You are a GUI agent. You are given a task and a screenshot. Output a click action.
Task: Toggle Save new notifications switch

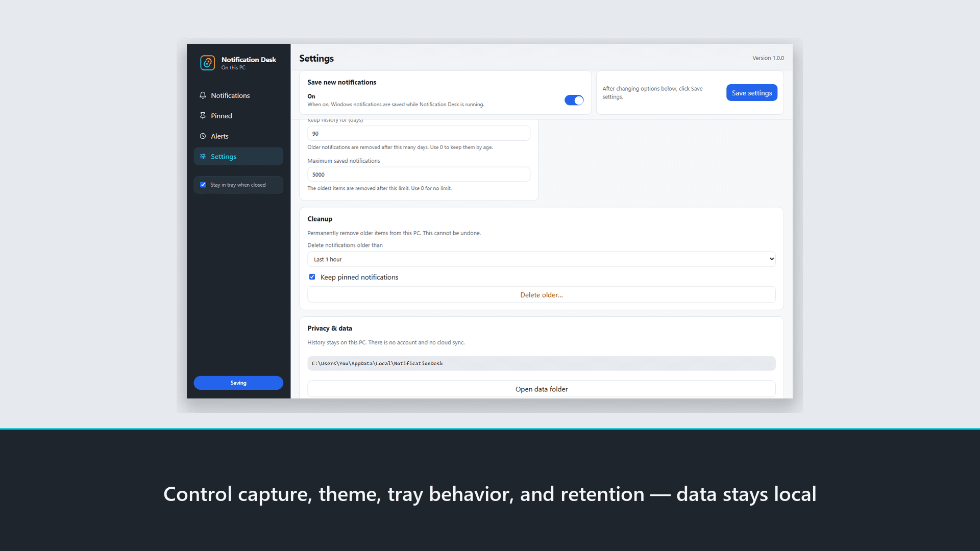574,101
